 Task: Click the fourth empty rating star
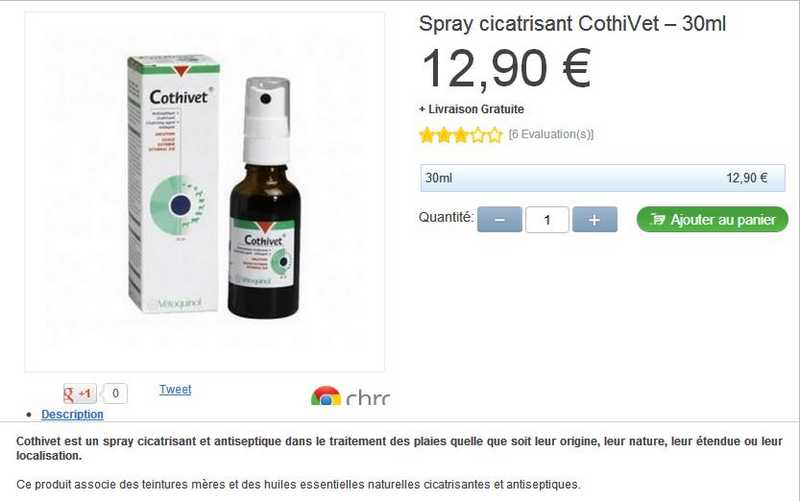pos(478,135)
